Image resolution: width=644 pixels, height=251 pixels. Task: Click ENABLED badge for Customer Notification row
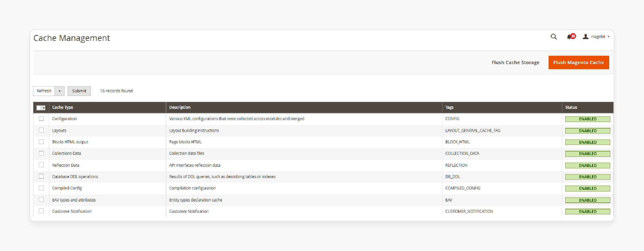tap(588, 212)
